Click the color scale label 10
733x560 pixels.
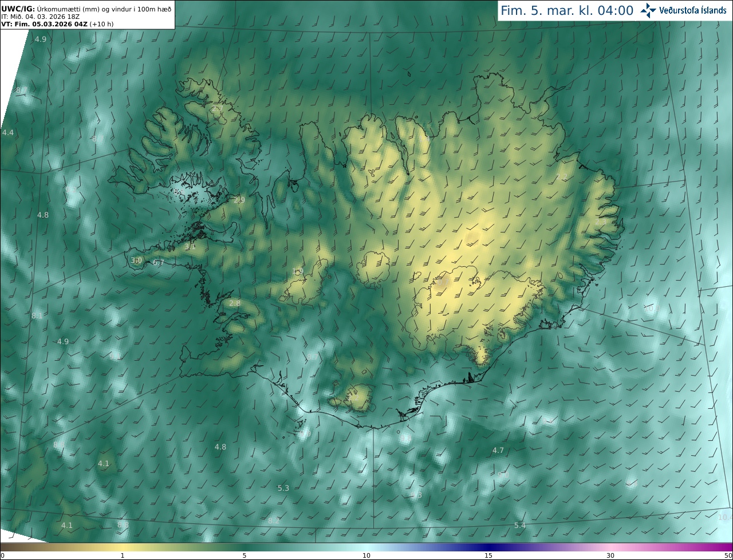pos(366,555)
